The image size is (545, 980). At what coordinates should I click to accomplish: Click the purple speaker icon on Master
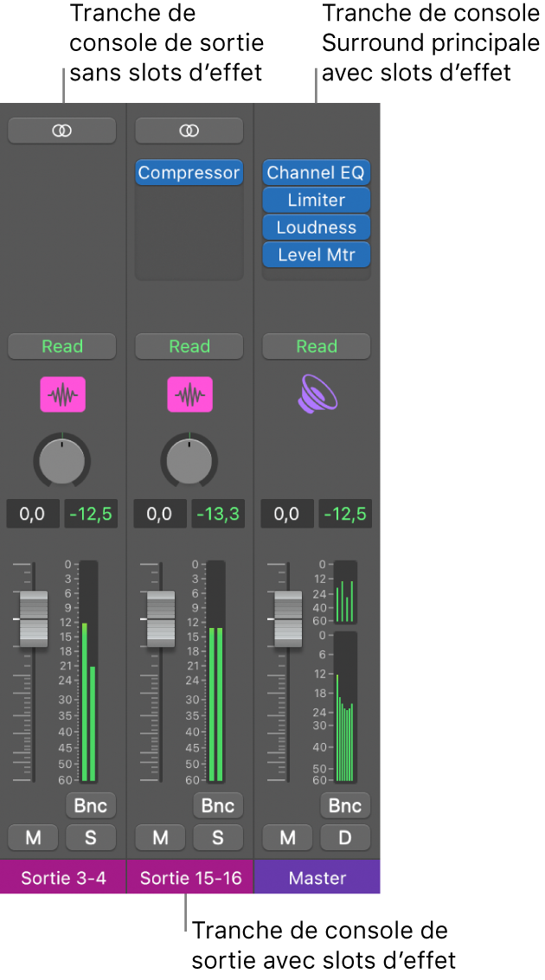point(317,395)
